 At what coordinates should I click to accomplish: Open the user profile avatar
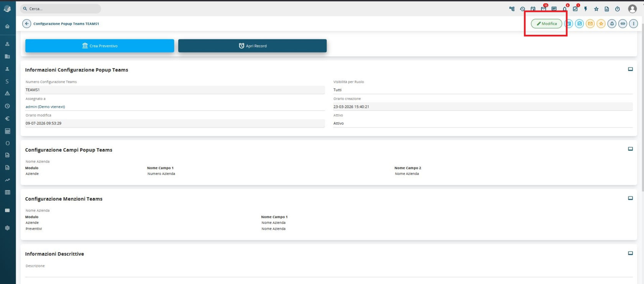click(x=632, y=9)
